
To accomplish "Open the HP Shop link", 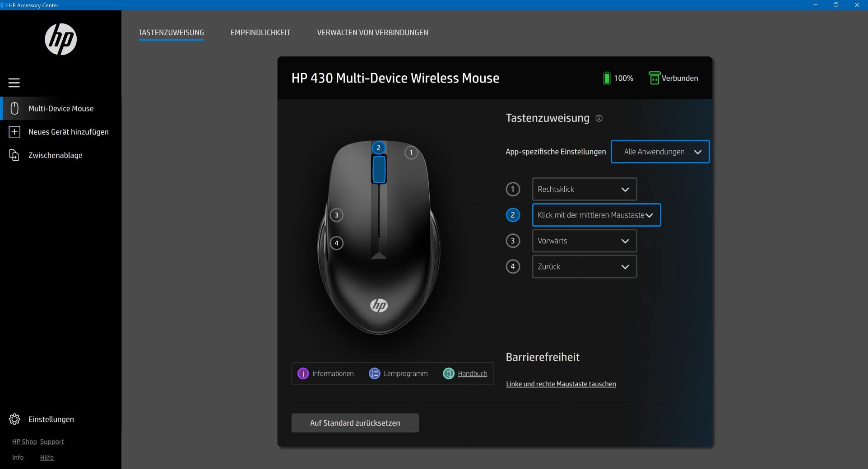I will [x=24, y=442].
